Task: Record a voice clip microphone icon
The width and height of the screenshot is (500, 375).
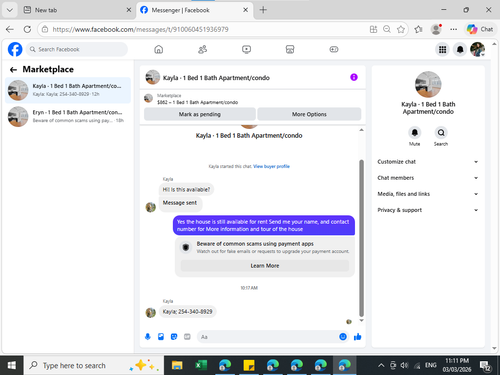Action: [148, 337]
